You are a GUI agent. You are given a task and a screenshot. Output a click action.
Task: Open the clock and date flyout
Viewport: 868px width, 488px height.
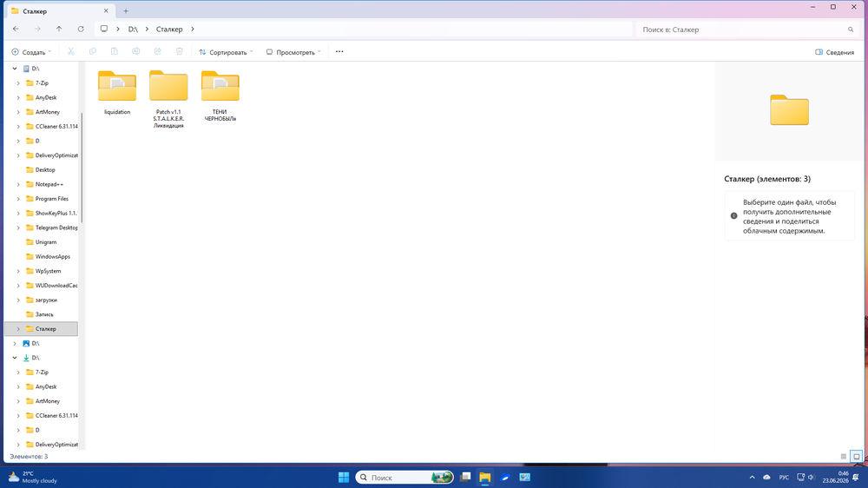click(x=835, y=477)
